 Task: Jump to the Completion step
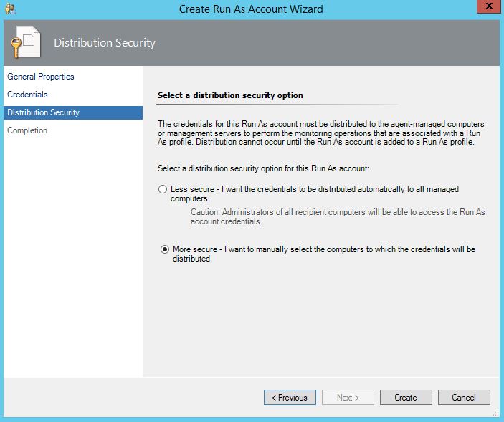[x=27, y=130]
